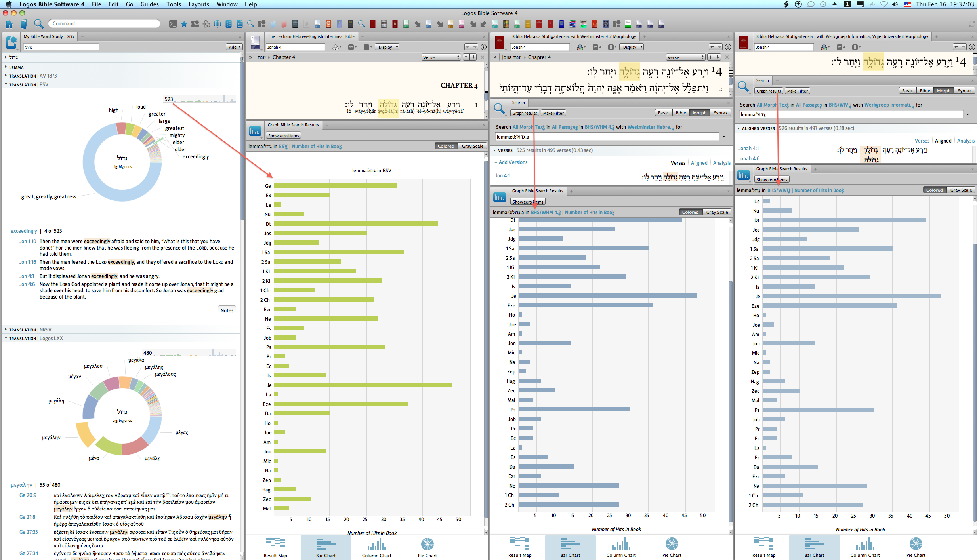Go forward in BHS Werkgroep panel history
Image resolution: width=977 pixels, height=560 pixels.
[964, 47]
